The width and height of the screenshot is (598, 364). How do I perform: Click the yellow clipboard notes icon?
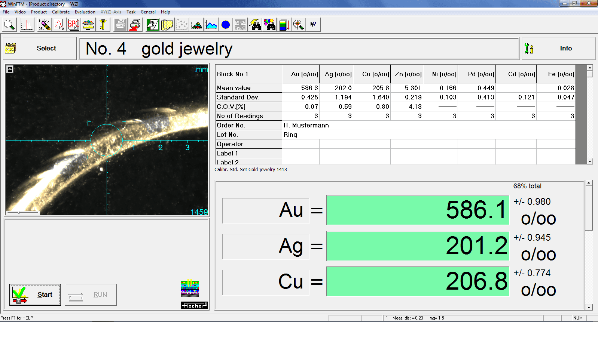(x=167, y=25)
